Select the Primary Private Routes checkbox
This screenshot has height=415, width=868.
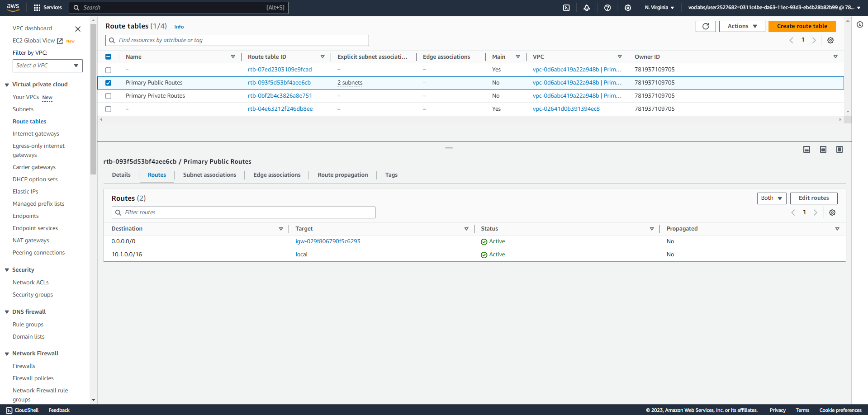coord(108,96)
